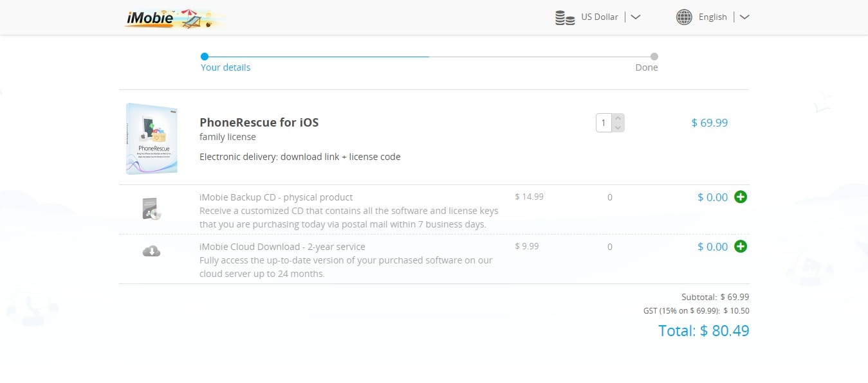Image resolution: width=868 pixels, height=383 pixels.
Task: Increase PhoneRescue quantity with up arrow
Action: pos(618,118)
